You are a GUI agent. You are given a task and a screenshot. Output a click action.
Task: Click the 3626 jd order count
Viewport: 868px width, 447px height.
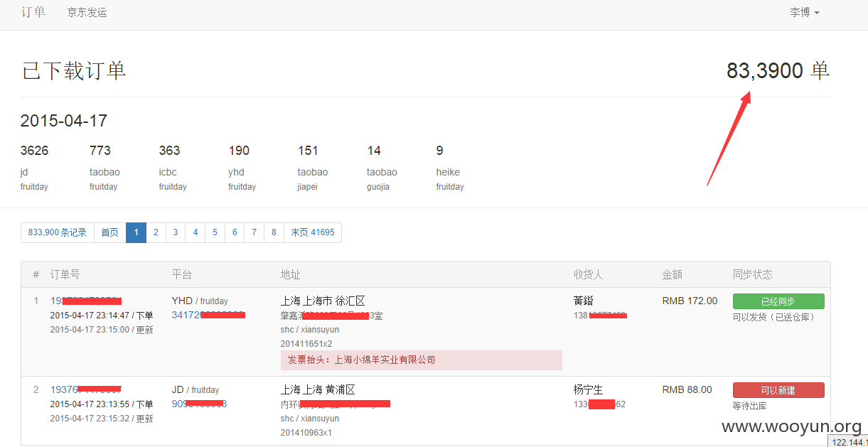click(x=35, y=151)
